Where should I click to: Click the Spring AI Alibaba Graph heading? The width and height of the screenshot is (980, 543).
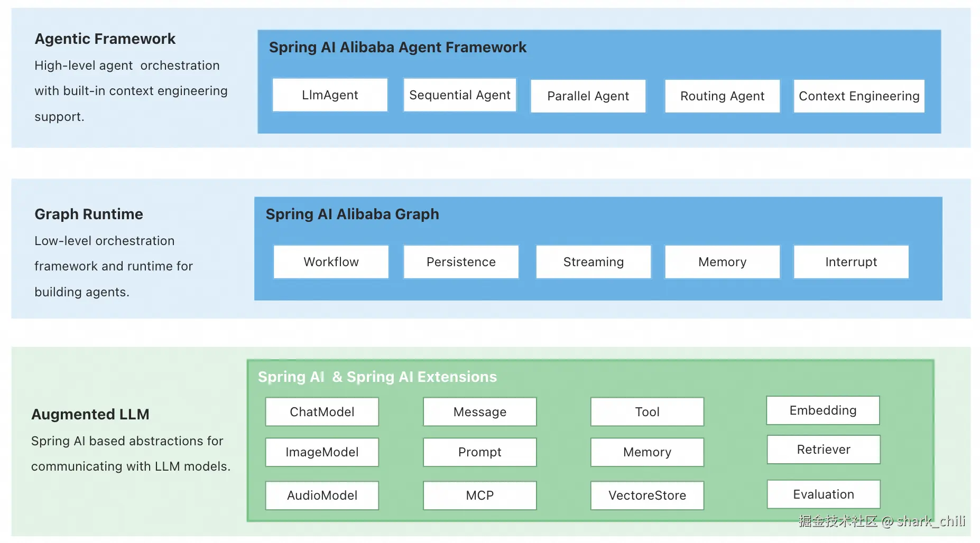click(x=352, y=214)
